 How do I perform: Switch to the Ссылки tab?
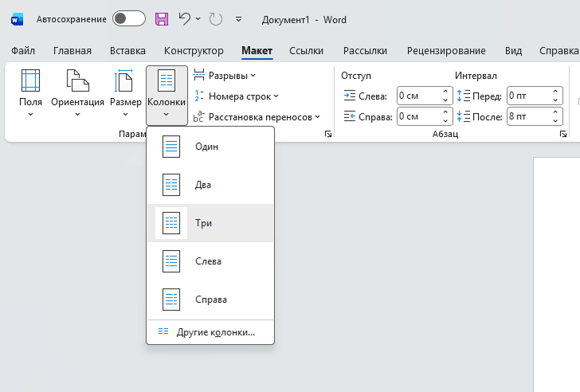pyautogui.click(x=306, y=51)
